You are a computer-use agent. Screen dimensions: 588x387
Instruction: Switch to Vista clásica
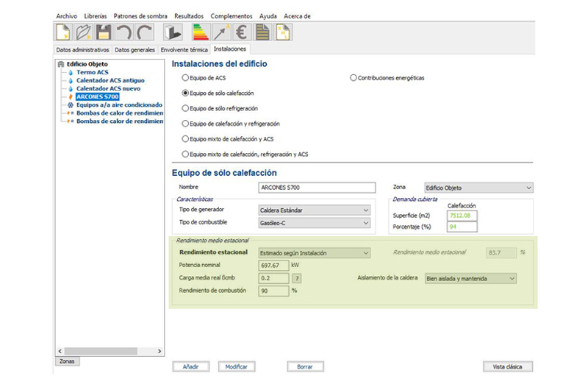click(508, 366)
